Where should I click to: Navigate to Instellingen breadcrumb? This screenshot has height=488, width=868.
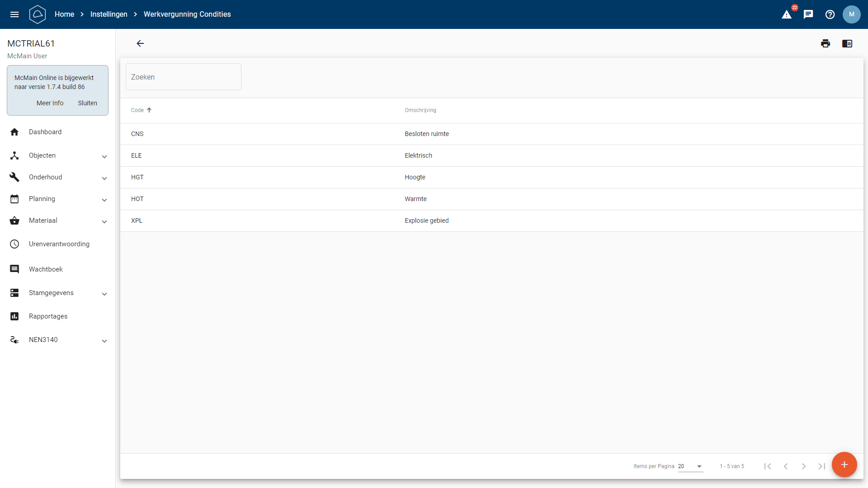pyautogui.click(x=108, y=14)
